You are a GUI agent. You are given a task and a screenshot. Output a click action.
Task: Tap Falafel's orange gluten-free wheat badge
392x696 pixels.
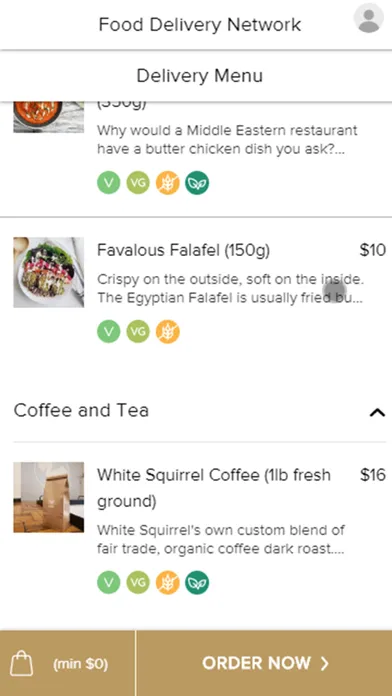[168, 332]
